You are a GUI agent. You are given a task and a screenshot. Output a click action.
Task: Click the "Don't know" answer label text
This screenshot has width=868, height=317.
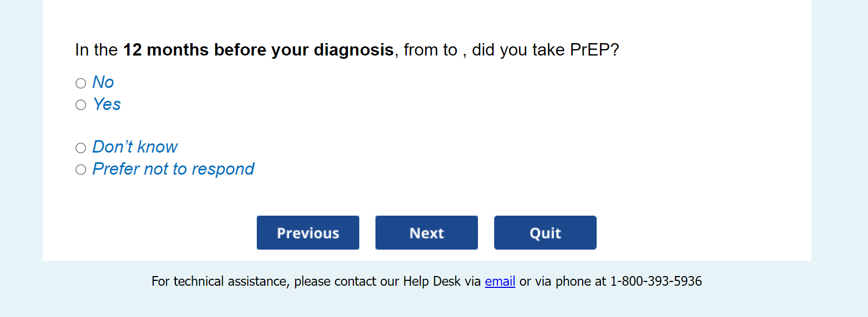coord(135,147)
